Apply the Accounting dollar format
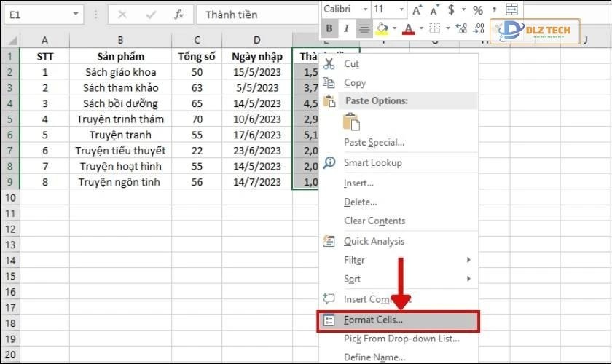Image resolution: width=612 pixels, height=364 pixels. [451, 9]
